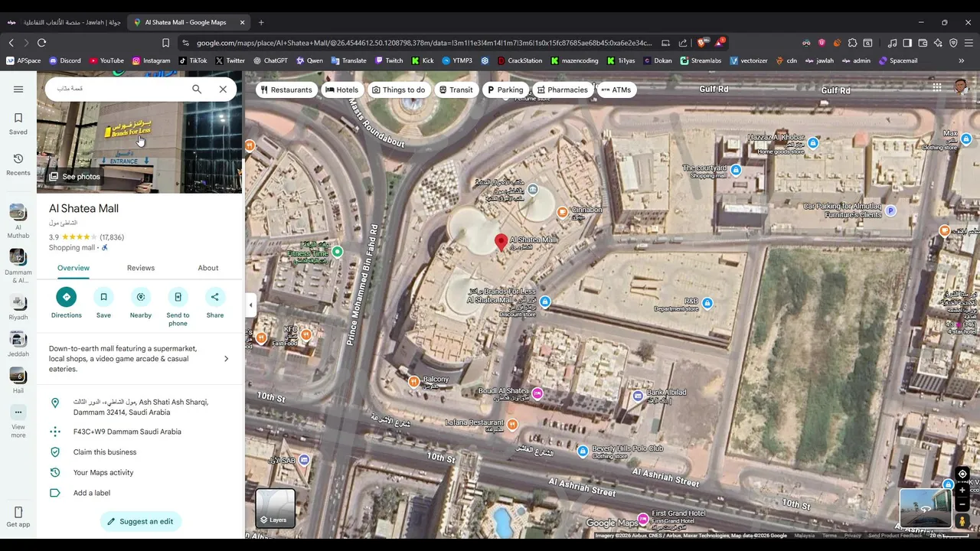Open a new browser tab
The image size is (980, 551).
coord(261,22)
